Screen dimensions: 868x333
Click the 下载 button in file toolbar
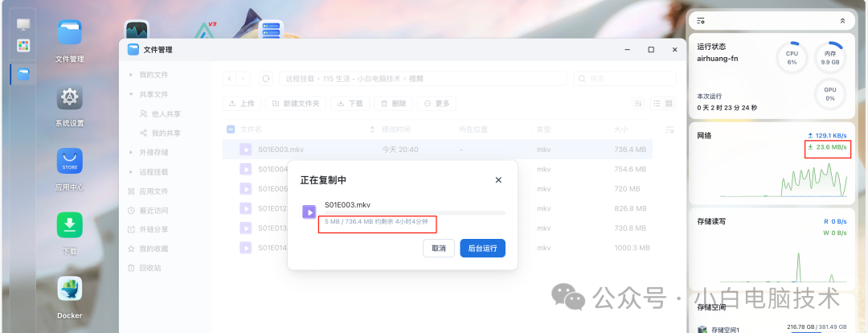pos(350,103)
